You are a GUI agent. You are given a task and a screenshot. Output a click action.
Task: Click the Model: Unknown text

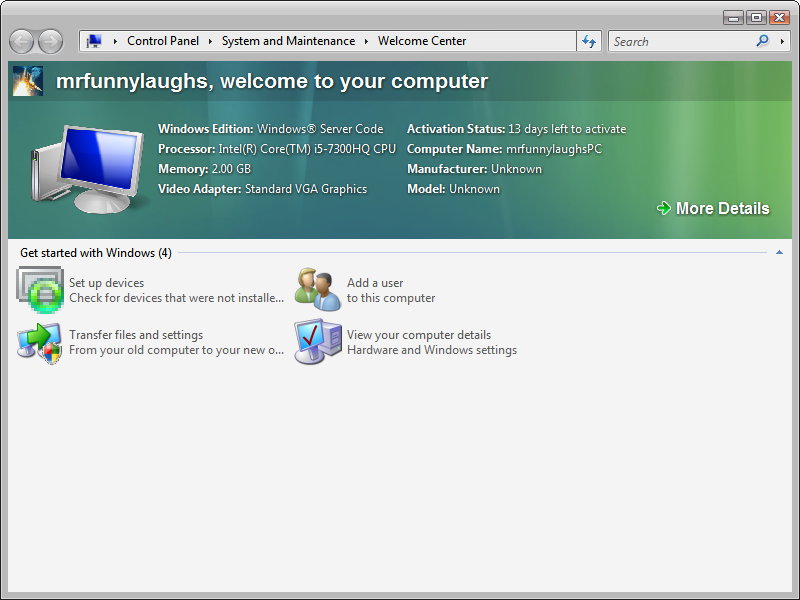454,189
